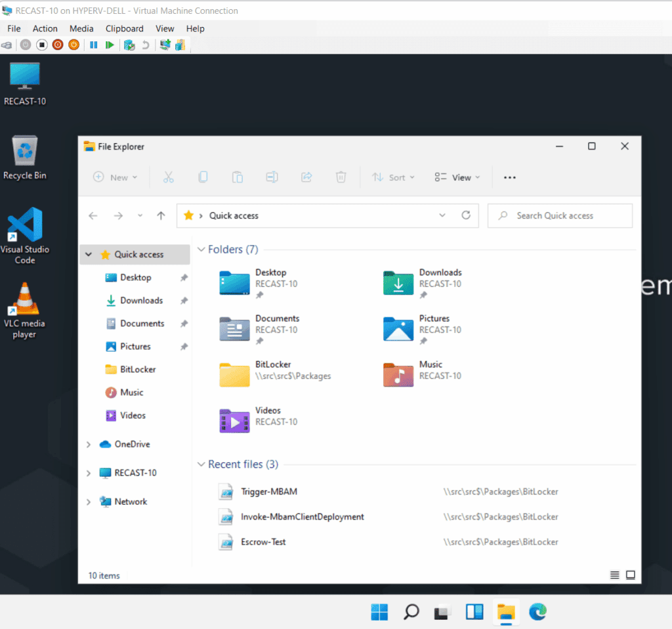Send Ctrl+Alt+Delete using the toolbar icon
Viewport: 672px width, 629px height.
tap(7, 45)
